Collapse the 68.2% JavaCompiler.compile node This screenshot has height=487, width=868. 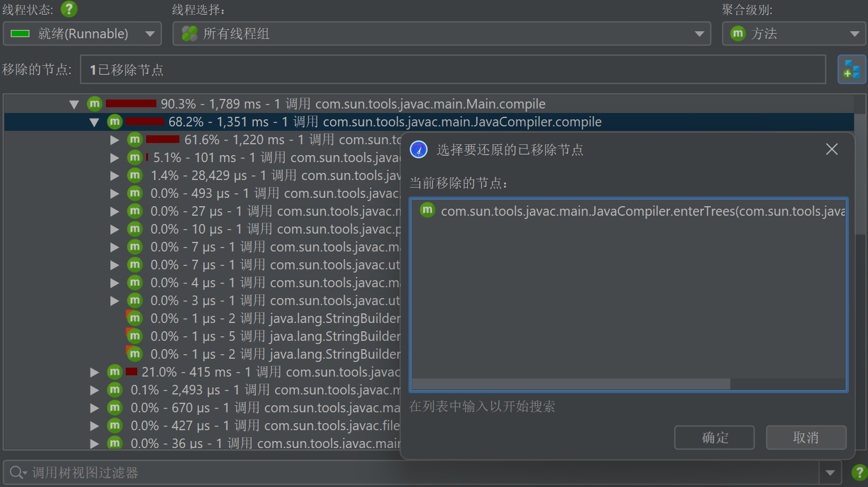coord(94,122)
